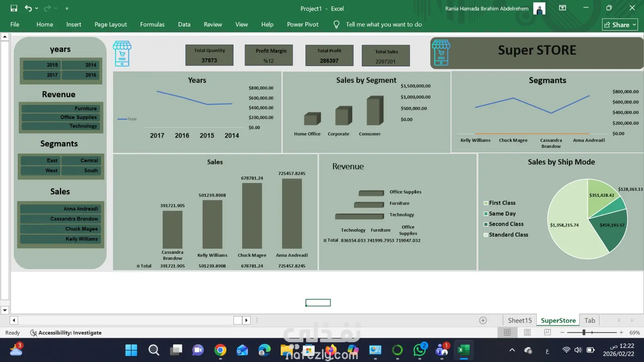This screenshot has width=644, height=362.
Task: Open WhatsApp from the taskbar
Action: pos(420,350)
